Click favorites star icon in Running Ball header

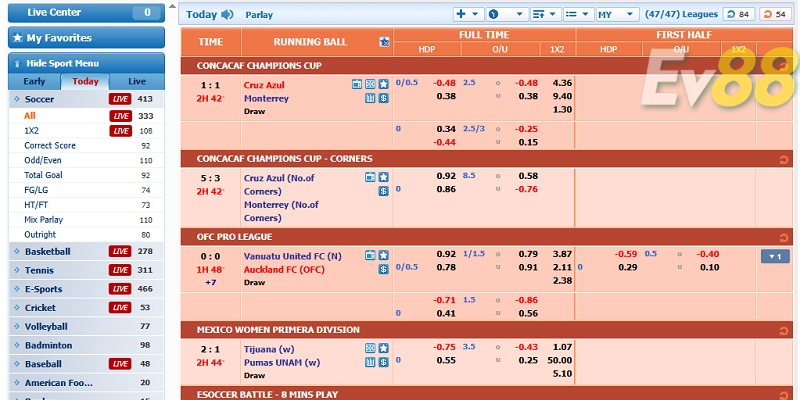(384, 42)
